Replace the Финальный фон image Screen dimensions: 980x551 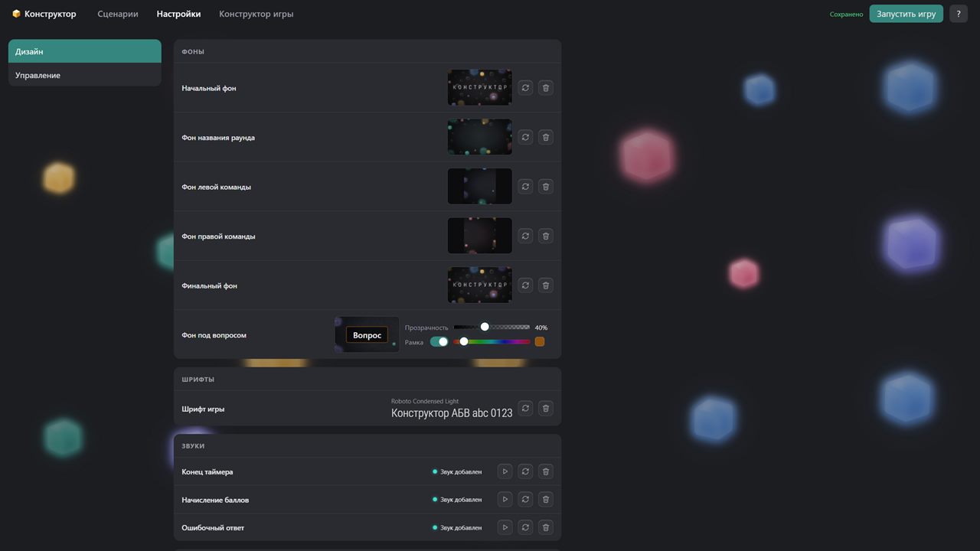click(x=525, y=285)
